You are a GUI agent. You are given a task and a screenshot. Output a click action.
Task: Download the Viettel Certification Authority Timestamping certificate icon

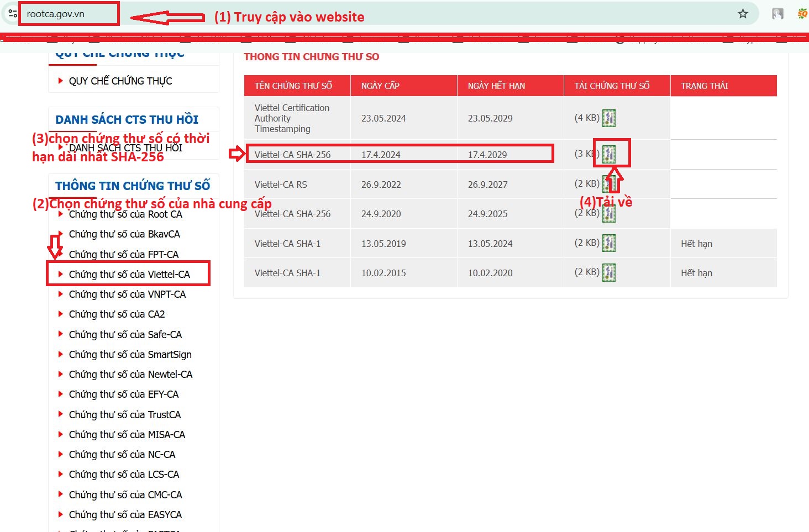(608, 118)
